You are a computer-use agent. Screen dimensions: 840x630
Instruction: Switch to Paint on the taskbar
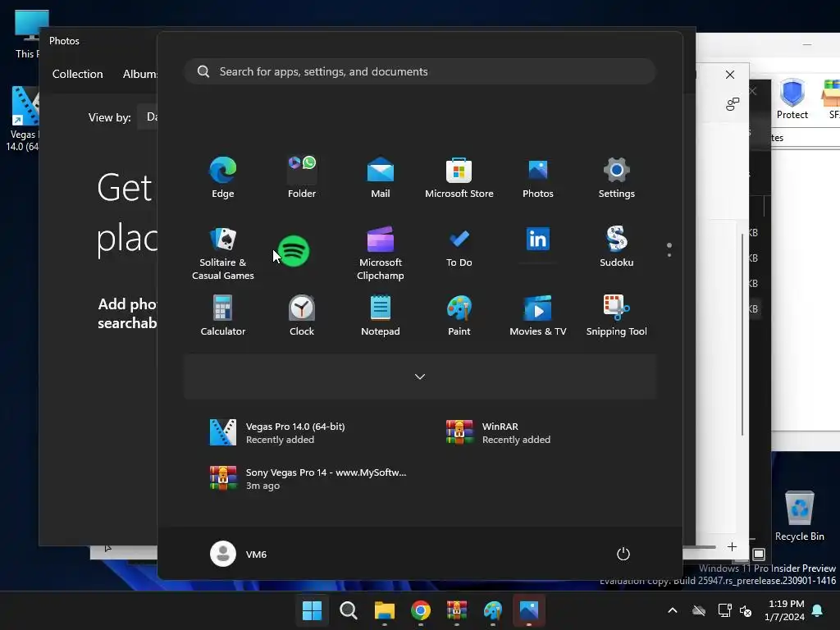(493, 610)
